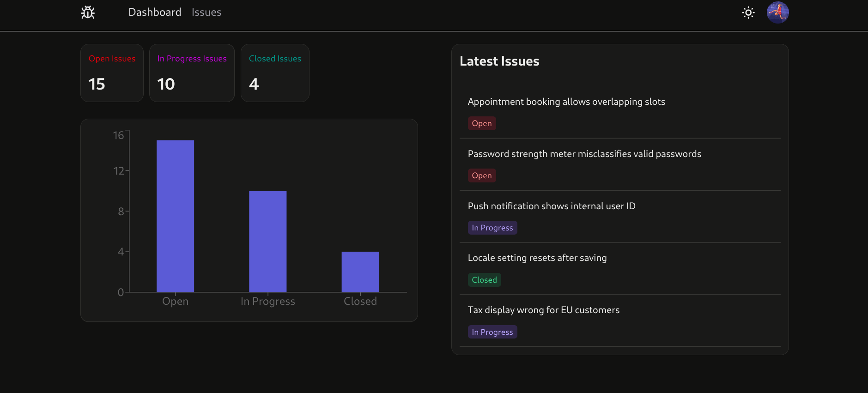Screen dimensions: 868x393
Task: Open the Issues page
Action: 206,12
